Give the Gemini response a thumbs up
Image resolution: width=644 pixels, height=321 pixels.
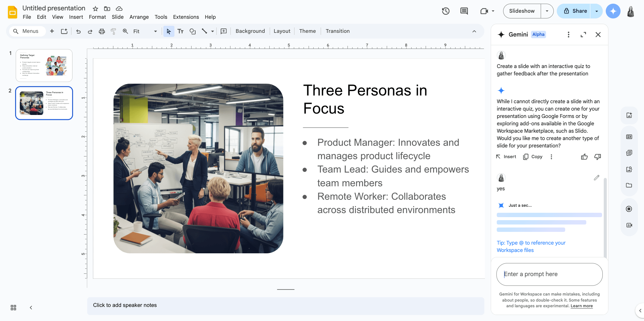pos(584,157)
